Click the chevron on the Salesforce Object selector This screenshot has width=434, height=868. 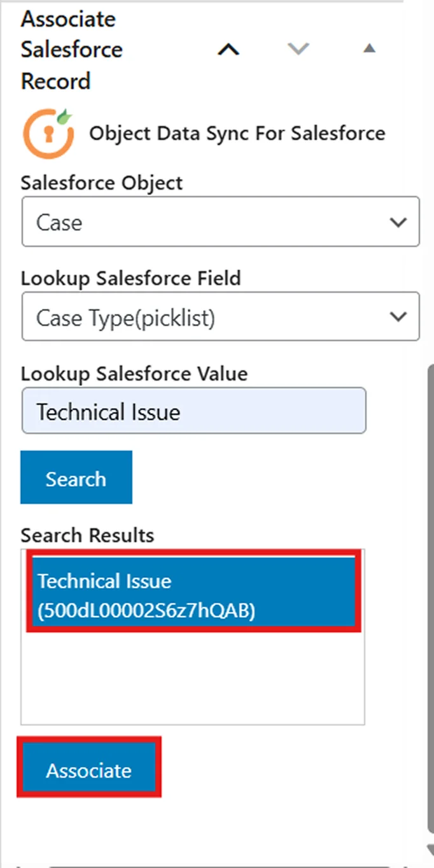398,222
